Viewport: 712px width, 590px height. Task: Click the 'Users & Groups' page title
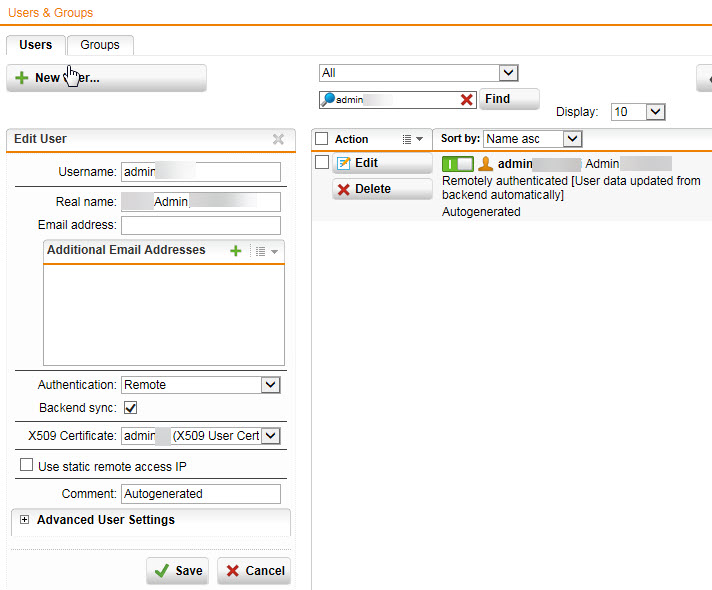coord(50,13)
